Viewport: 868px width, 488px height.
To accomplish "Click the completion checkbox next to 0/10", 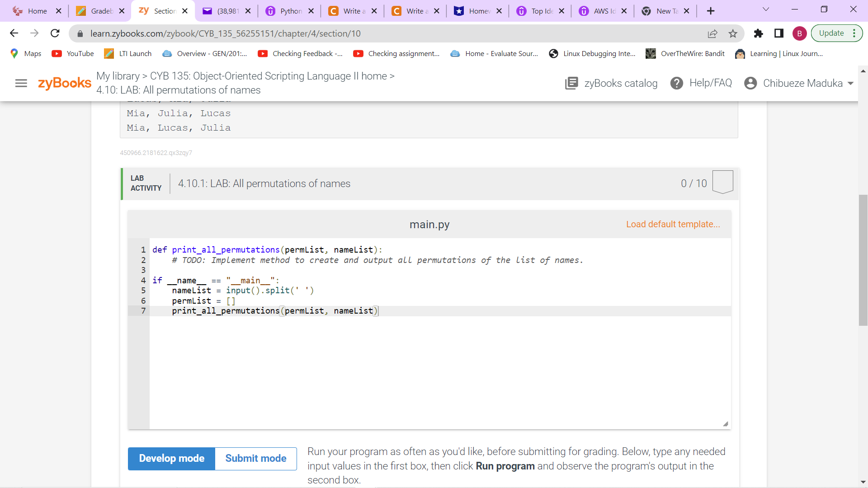I will point(723,182).
